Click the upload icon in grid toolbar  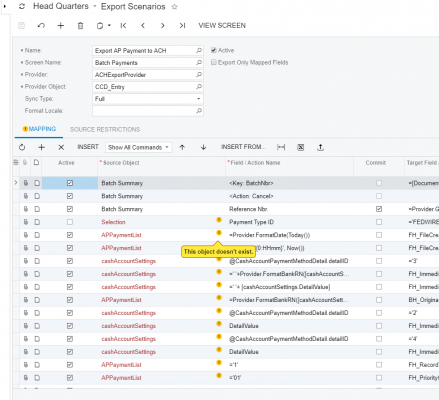(x=320, y=147)
